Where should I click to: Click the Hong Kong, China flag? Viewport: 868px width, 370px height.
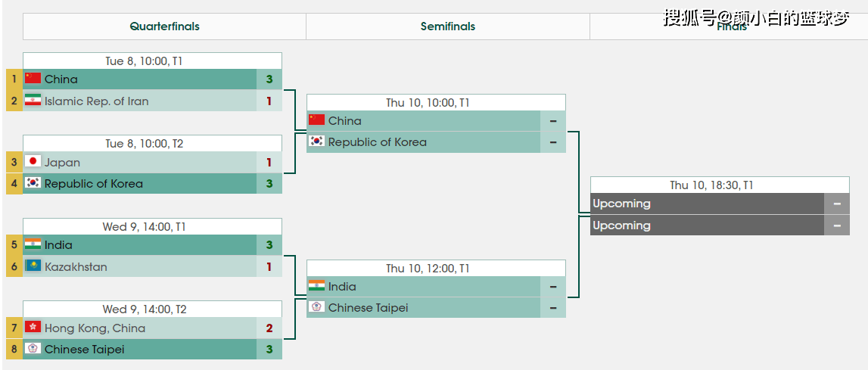pos(33,327)
